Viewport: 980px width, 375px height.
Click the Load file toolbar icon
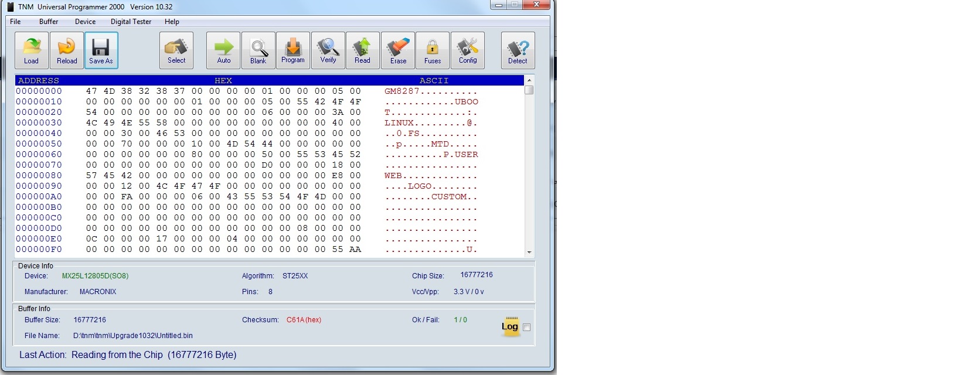31,50
